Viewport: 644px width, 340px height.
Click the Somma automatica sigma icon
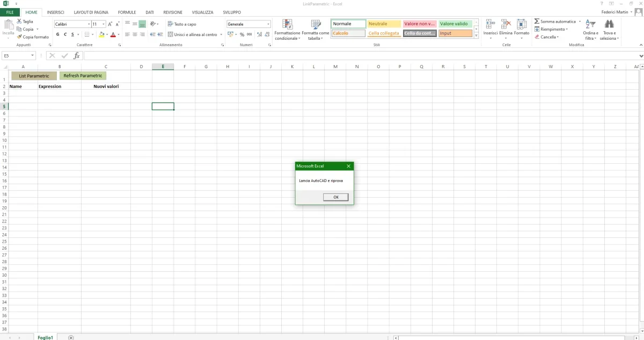coord(537,21)
